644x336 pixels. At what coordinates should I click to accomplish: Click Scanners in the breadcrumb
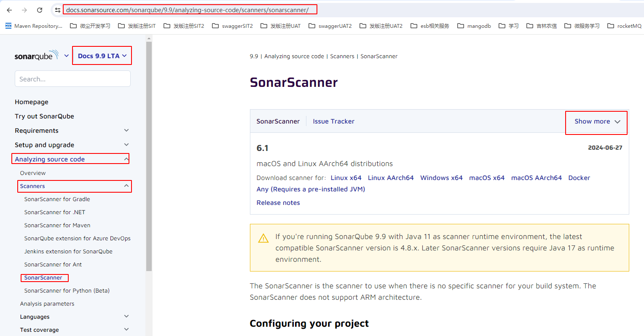[342, 56]
